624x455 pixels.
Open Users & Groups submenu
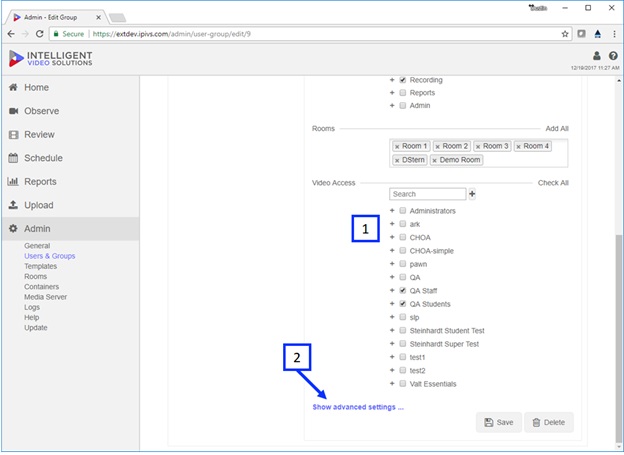[x=50, y=256]
